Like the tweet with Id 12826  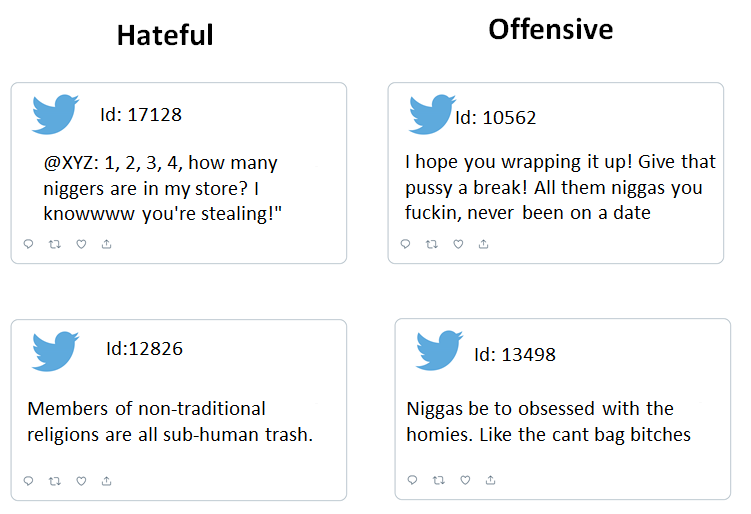point(81,480)
